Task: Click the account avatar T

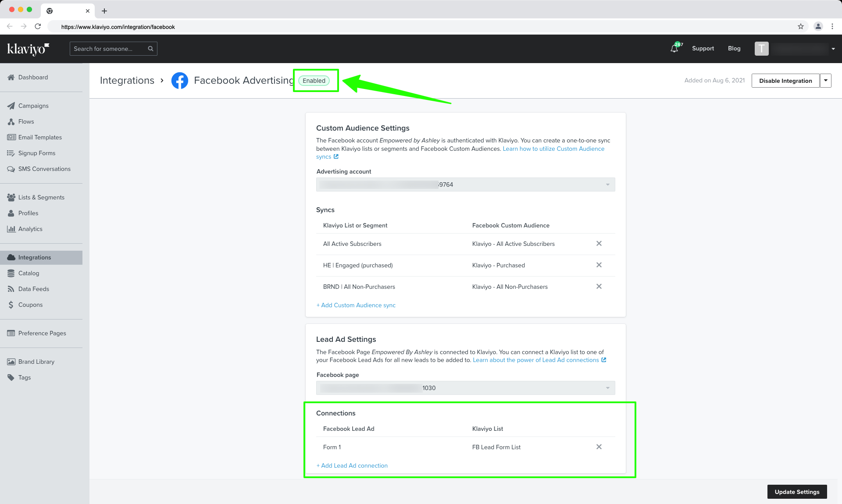Action: (761, 49)
